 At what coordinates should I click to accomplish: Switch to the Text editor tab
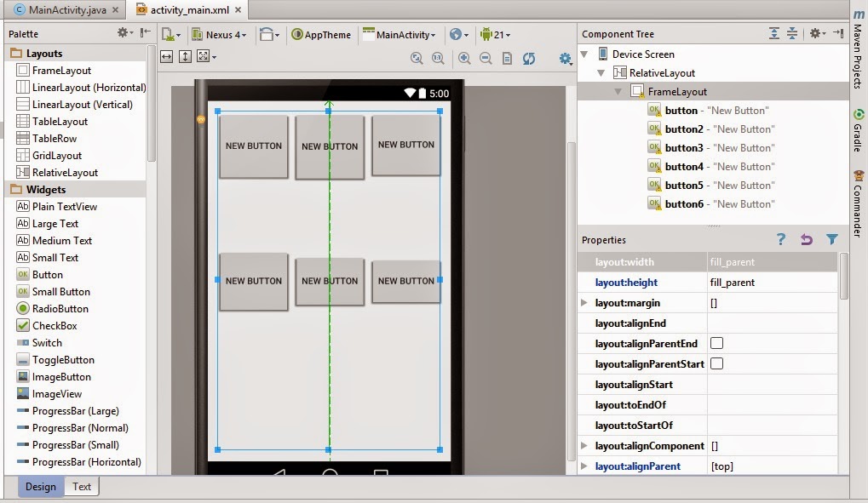[81, 486]
